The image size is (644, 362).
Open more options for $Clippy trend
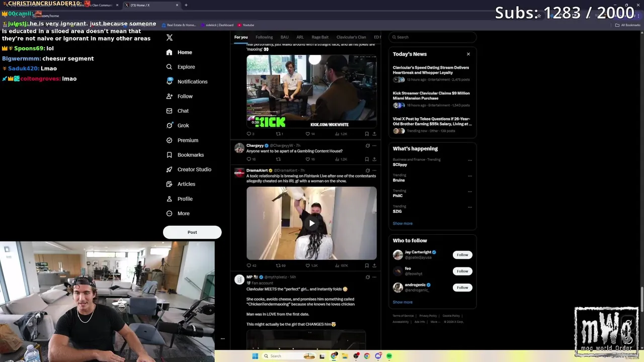click(470, 160)
